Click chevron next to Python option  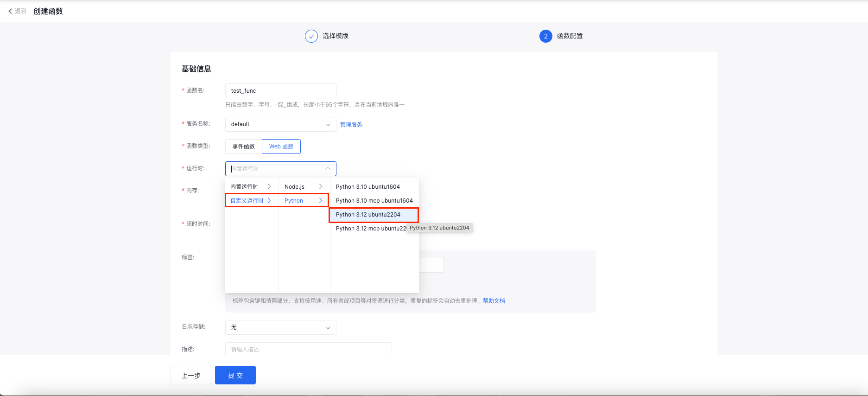click(320, 200)
